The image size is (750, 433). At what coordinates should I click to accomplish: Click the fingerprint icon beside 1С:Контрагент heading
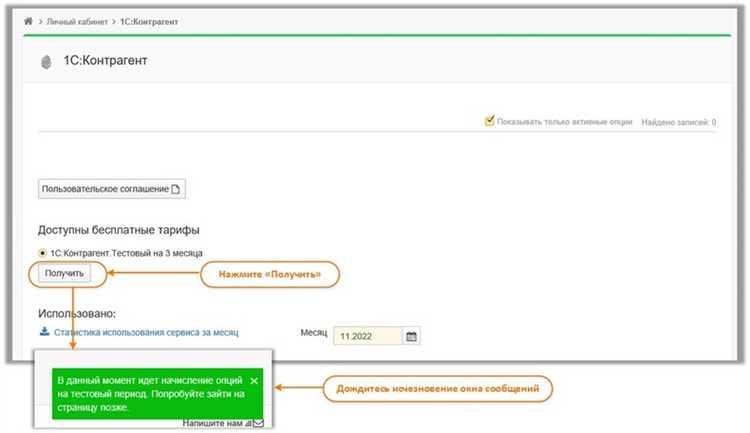(46, 62)
